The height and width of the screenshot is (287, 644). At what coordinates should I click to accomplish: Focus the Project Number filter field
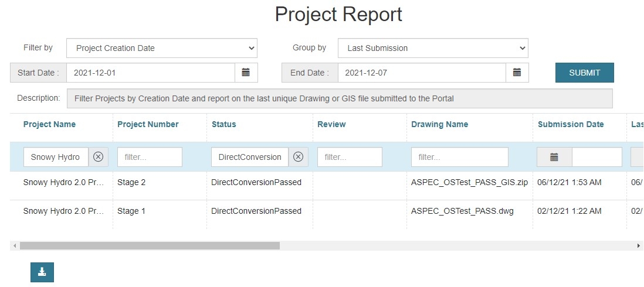[x=150, y=157]
